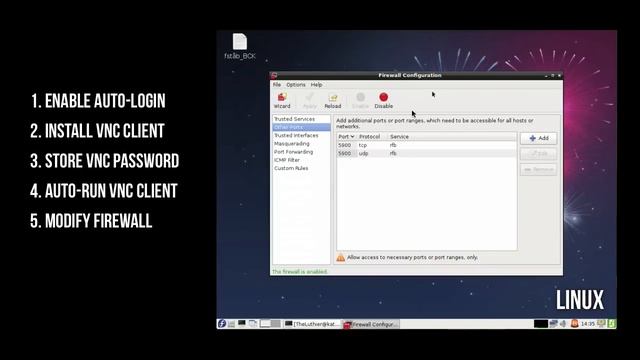Image resolution: width=640 pixels, height=360 pixels.
Task: Click the warning icon beside the ports notice
Action: click(340, 257)
